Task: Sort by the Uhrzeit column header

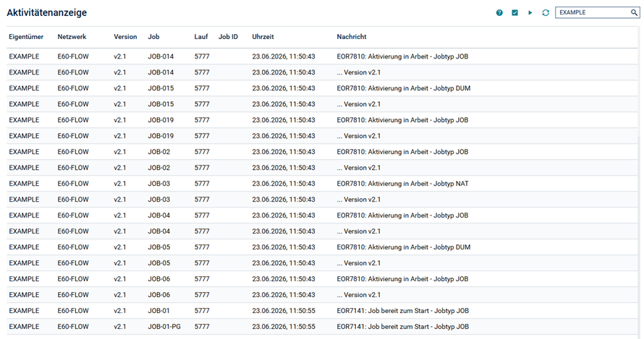Action: [263, 37]
